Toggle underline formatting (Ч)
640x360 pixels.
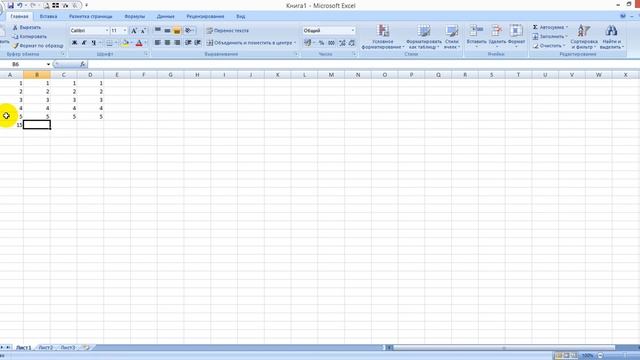(x=94, y=42)
